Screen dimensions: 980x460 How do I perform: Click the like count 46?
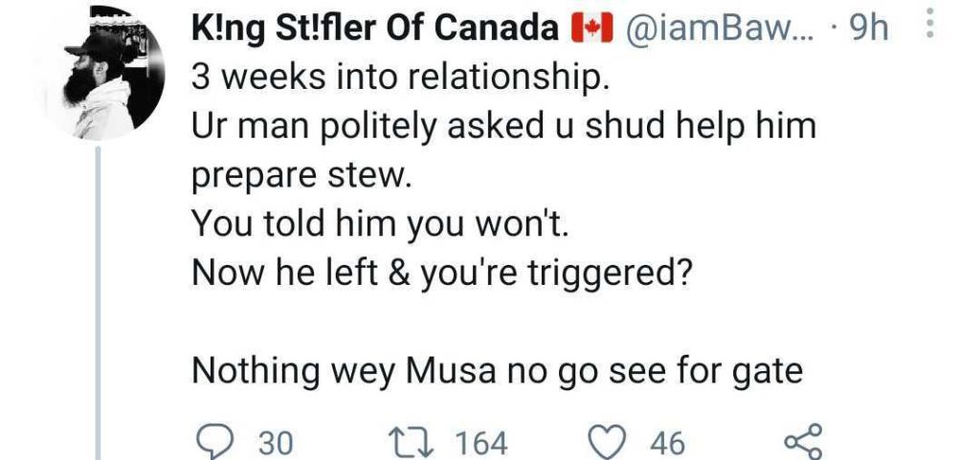667,443
